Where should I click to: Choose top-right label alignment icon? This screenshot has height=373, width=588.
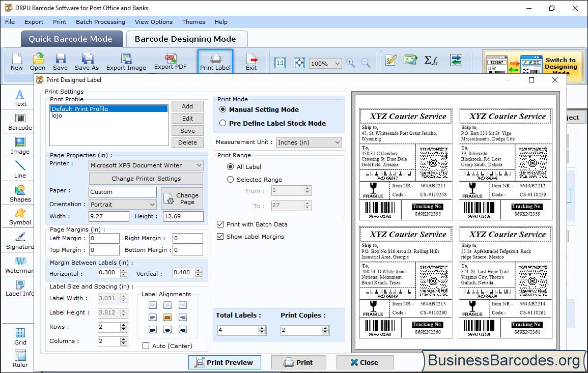tap(183, 305)
